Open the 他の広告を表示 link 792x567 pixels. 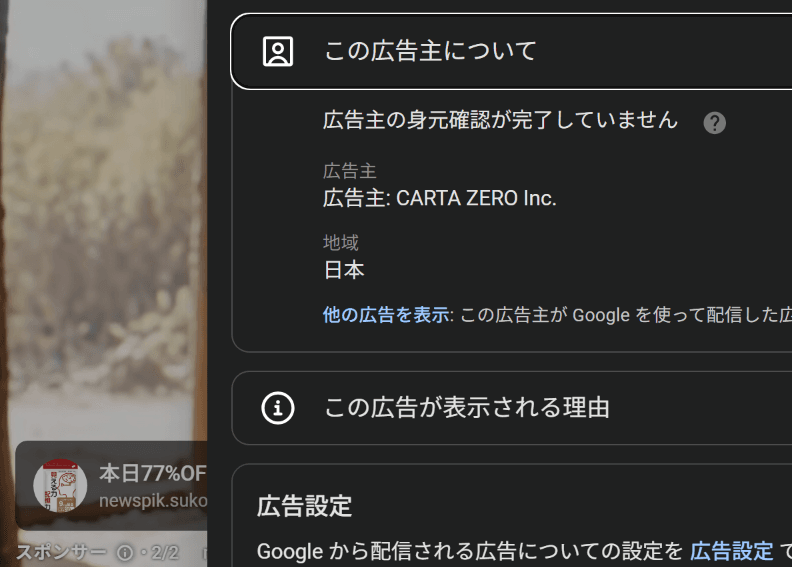tap(386, 315)
